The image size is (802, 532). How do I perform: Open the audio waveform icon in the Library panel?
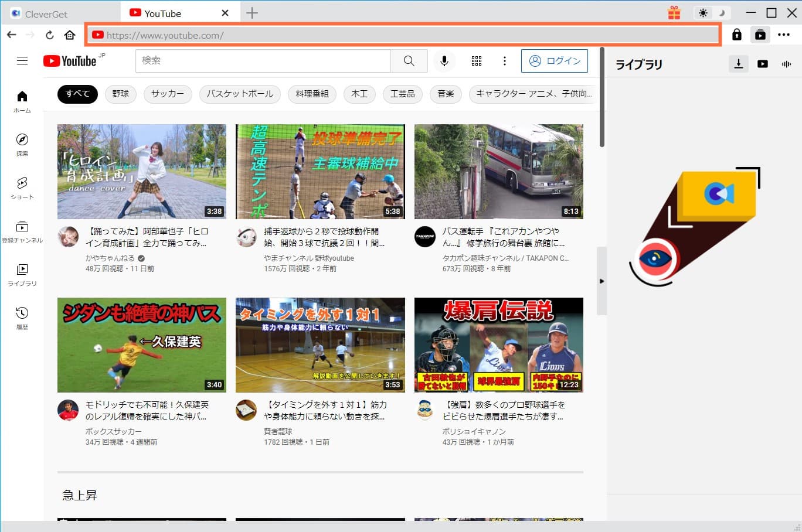pyautogui.click(x=786, y=64)
